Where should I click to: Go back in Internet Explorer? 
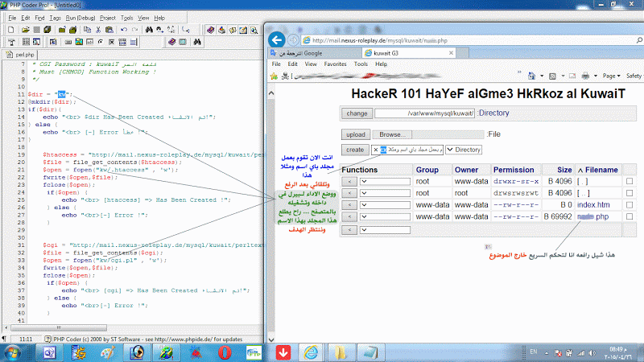pyautogui.click(x=277, y=39)
